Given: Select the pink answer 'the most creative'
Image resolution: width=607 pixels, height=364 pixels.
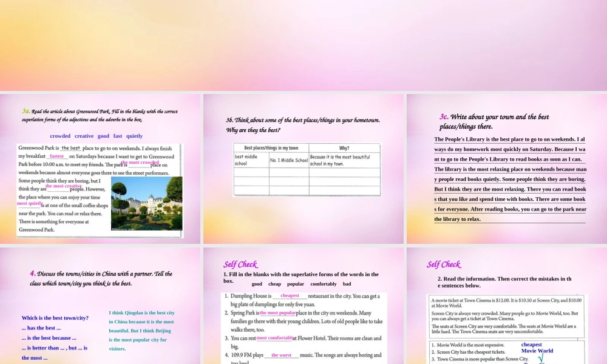Looking at the screenshot, I should click(x=64, y=186).
